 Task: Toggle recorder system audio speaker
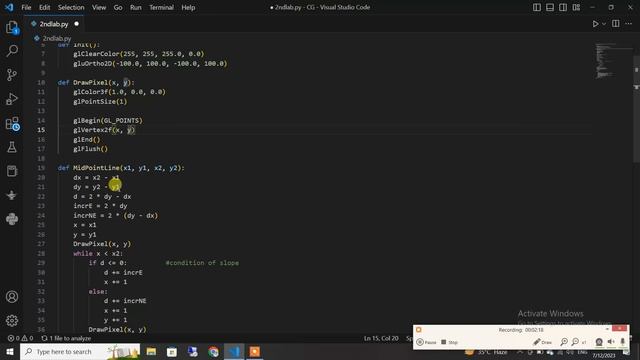click(x=611, y=342)
